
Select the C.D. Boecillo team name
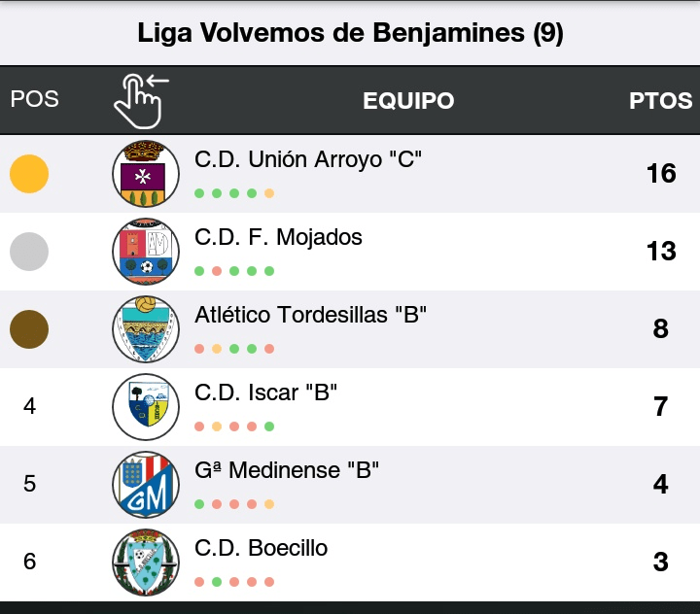coord(261,548)
